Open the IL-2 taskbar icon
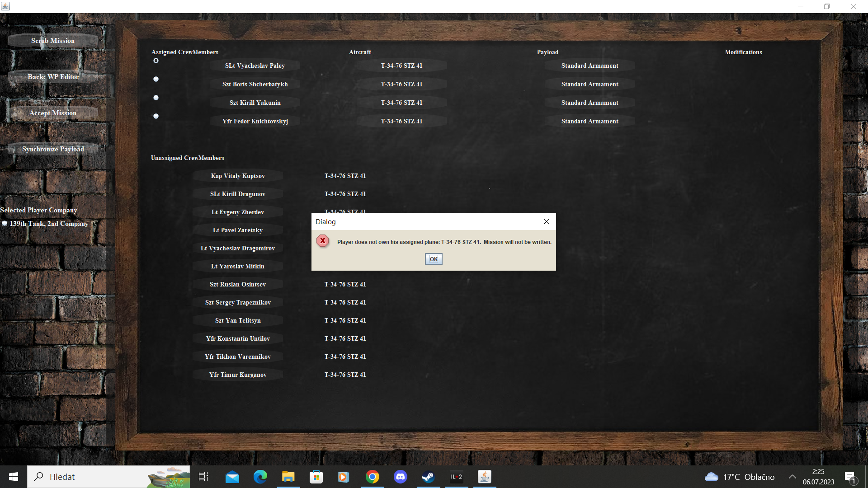 click(x=456, y=477)
